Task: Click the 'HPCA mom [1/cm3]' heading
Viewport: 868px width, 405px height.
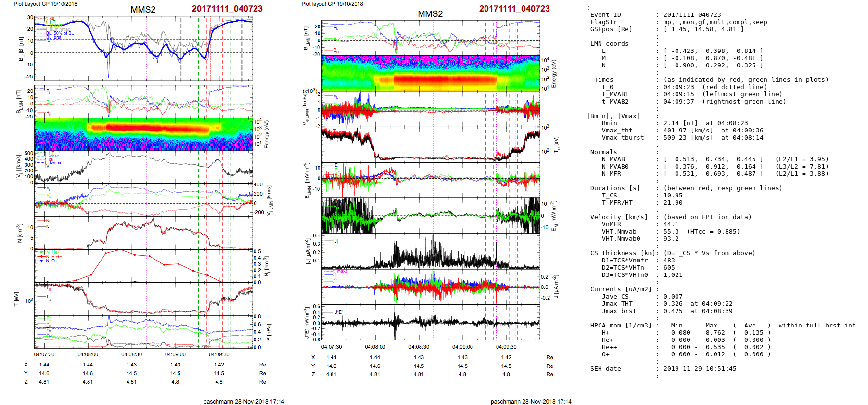Action: coord(621,326)
